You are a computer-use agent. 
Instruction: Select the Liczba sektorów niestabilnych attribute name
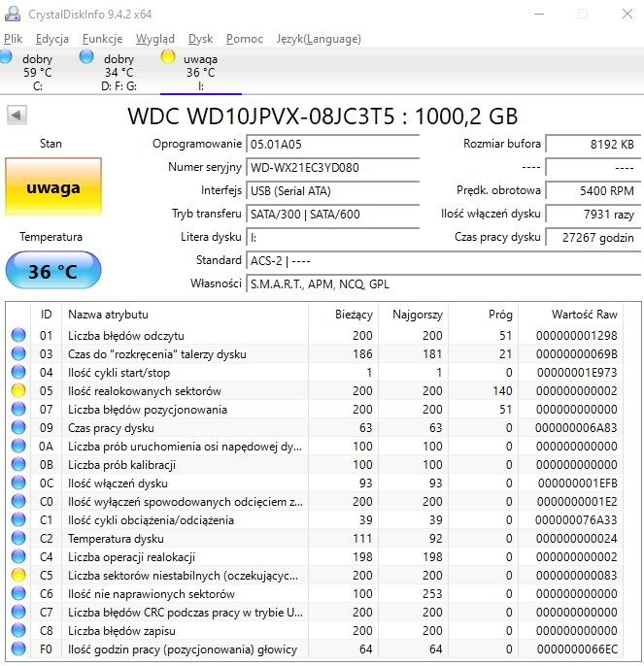click(183, 576)
